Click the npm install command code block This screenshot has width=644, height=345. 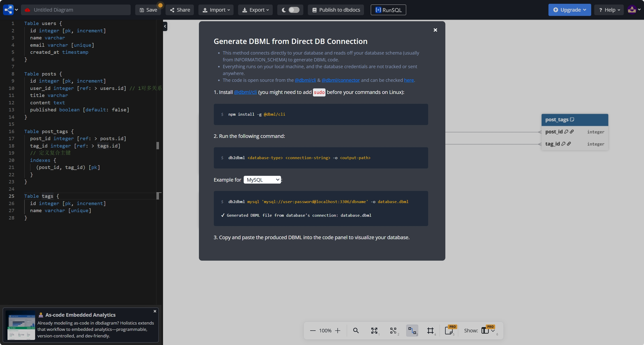[x=321, y=114]
